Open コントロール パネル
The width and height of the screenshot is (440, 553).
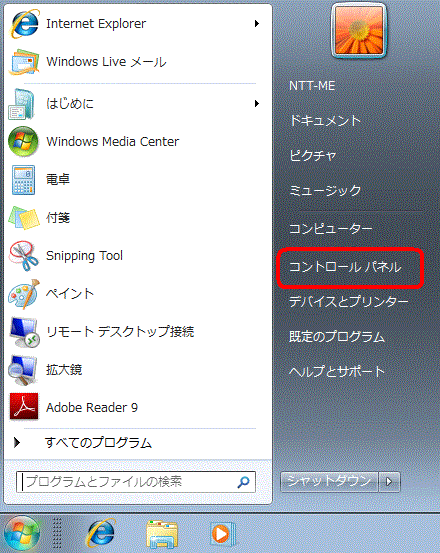(x=345, y=267)
